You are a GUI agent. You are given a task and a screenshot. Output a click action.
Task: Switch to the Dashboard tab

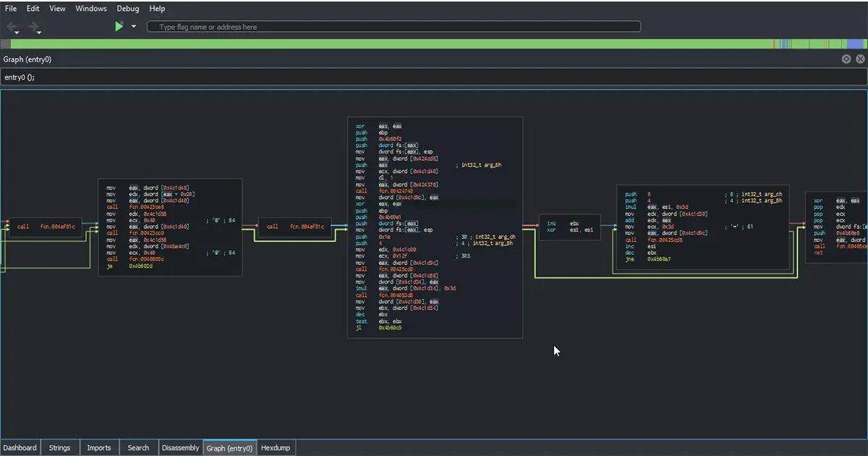point(20,447)
